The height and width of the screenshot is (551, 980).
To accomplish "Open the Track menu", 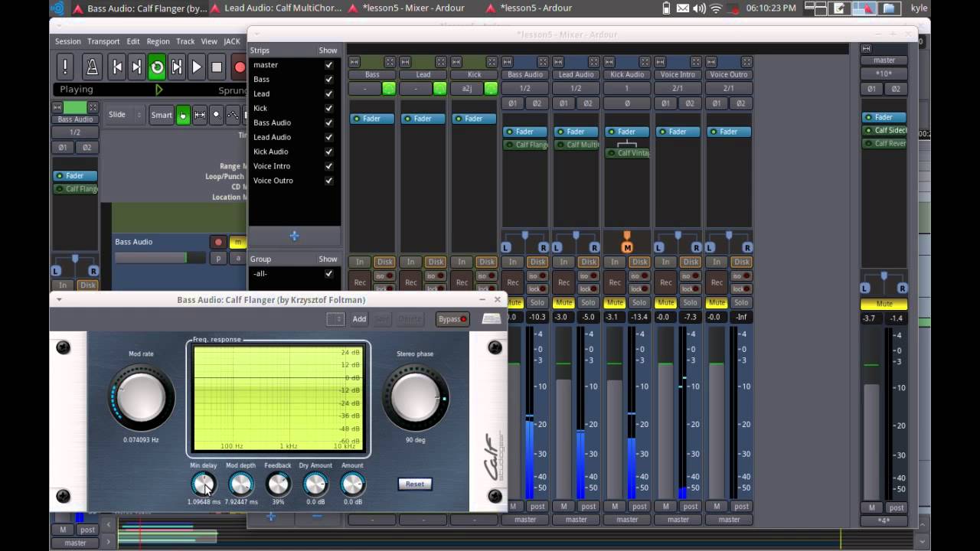I will [x=185, y=41].
